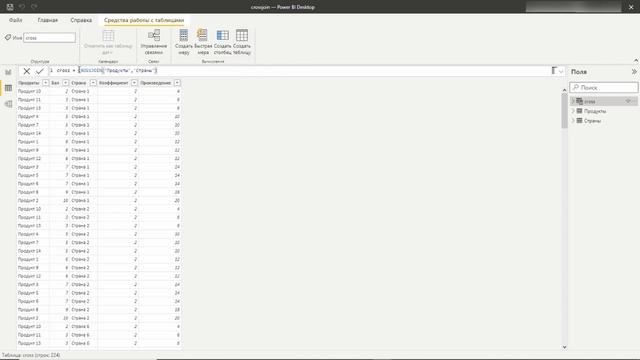Cancel the formula edit with the X icon

[27, 71]
